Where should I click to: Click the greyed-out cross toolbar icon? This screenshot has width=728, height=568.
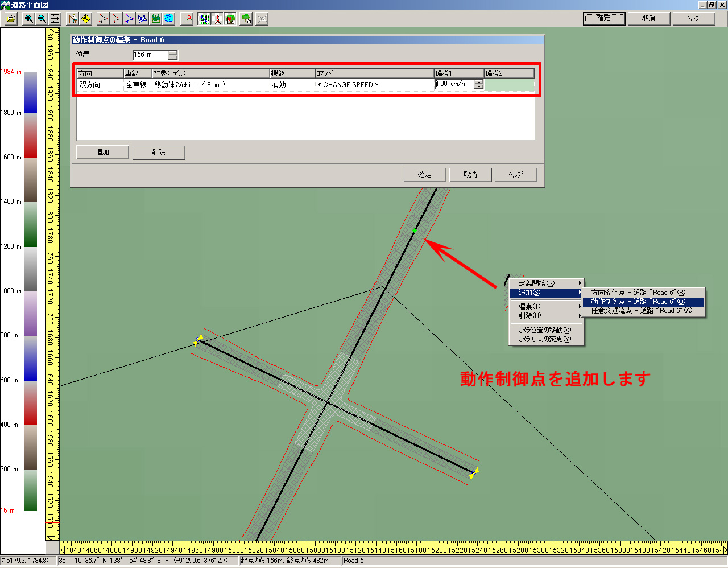262,19
